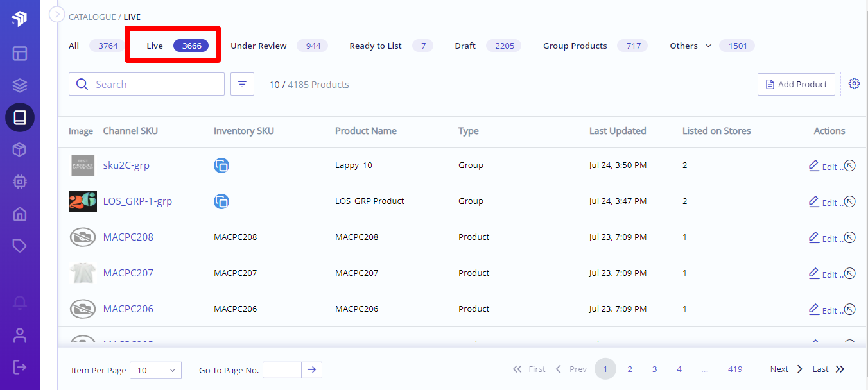Jump to page 419 in pagination
Image resolution: width=868 pixels, height=390 pixels.
(x=735, y=369)
